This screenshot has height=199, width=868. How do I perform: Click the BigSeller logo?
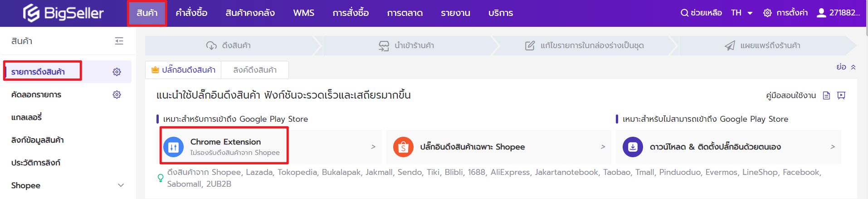pos(63,13)
